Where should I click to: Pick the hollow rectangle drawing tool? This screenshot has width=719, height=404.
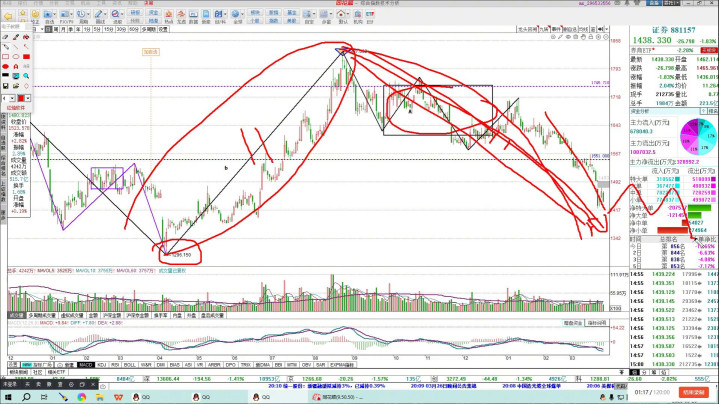(5, 57)
